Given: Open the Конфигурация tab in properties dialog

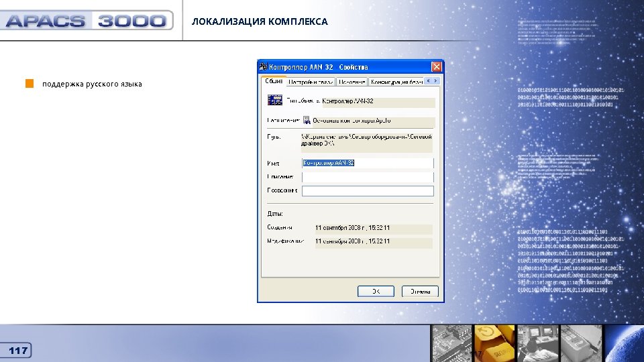Looking at the screenshot, I should click(x=396, y=82).
